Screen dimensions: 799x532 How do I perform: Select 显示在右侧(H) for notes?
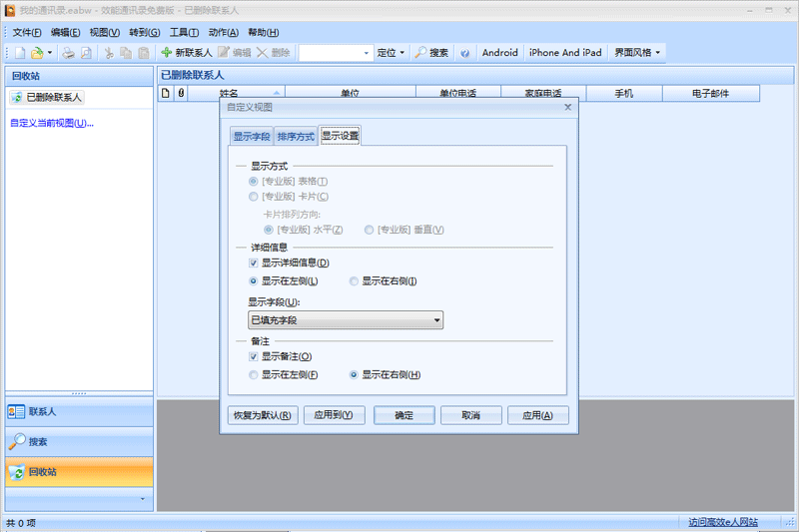pyautogui.click(x=354, y=375)
